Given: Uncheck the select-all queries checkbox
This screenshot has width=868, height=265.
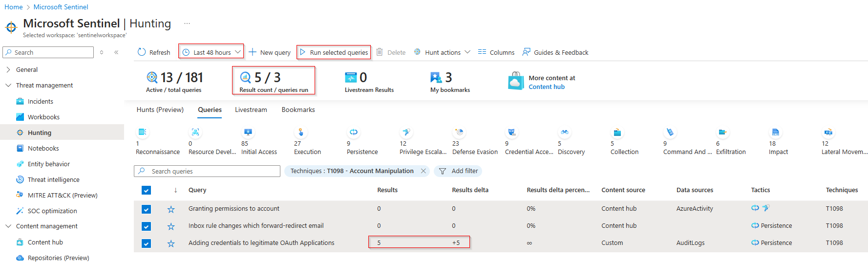Looking at the screenshot, I should [146, 190].
